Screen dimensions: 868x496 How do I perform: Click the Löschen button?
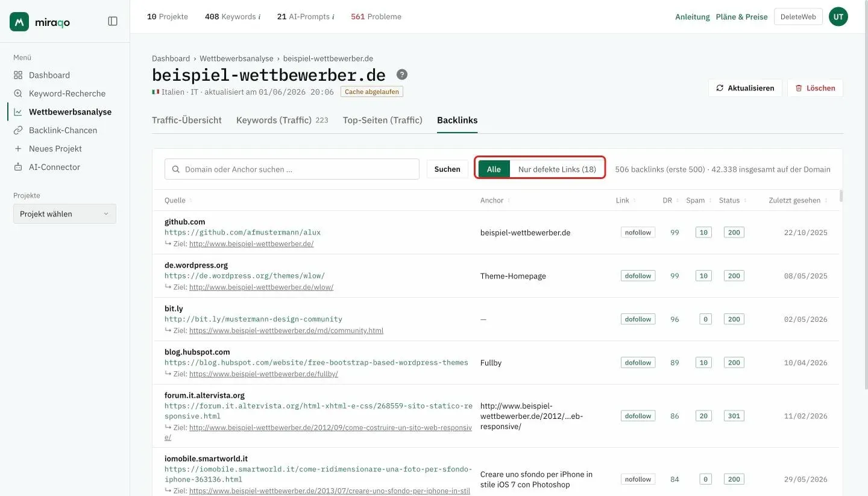(x=816, y=88)
